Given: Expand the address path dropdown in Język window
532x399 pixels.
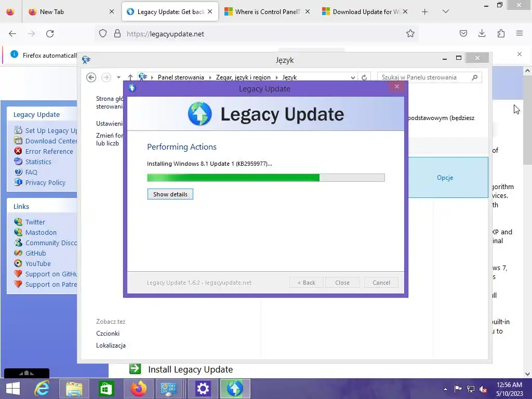Looking at the screenshot, I should (353, 77).
